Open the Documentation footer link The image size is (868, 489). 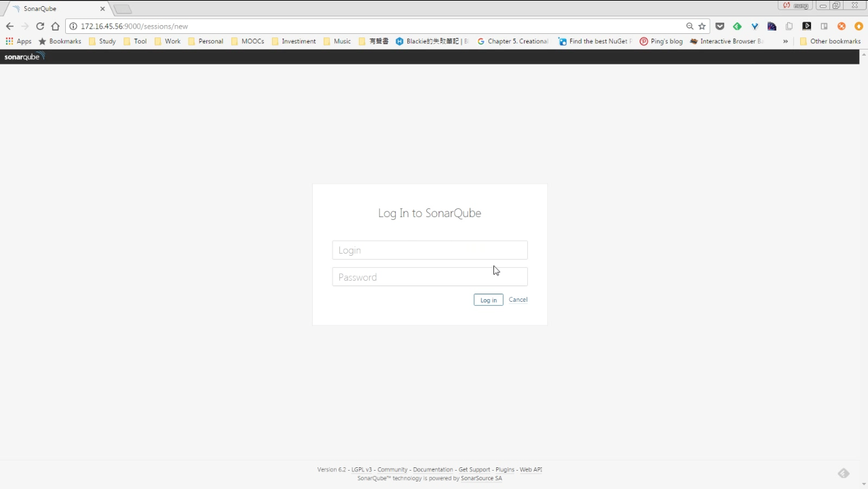point(433,469)
